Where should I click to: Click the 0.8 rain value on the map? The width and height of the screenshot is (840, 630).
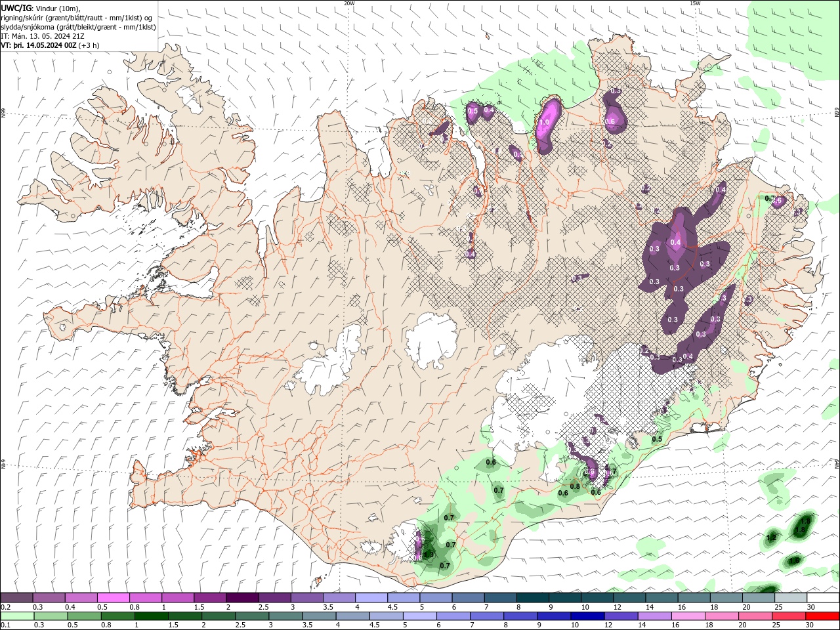pyautogui.click(x=575, y=486)
